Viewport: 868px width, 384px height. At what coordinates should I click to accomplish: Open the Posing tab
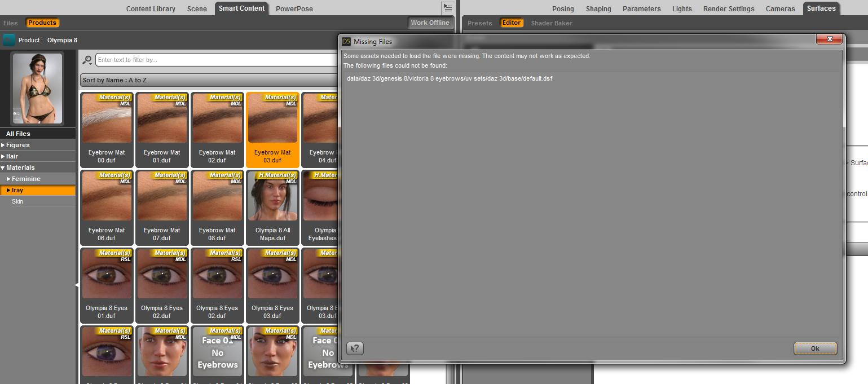pyautogui.click(x=563, y=8)
